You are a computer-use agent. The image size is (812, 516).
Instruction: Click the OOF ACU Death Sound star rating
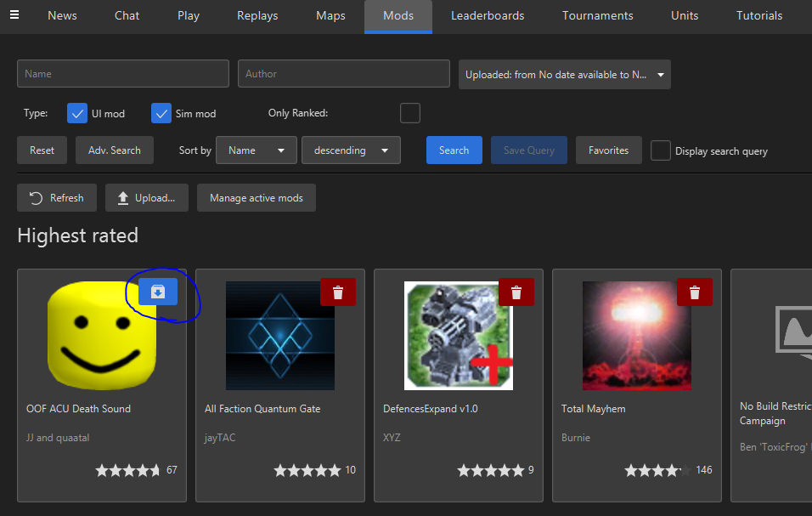[x=128, y=470]
